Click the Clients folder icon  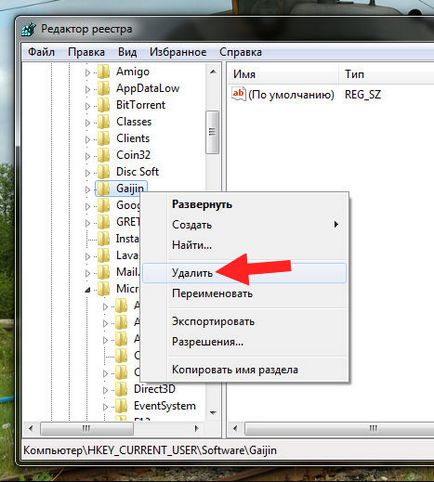point(103,138)
